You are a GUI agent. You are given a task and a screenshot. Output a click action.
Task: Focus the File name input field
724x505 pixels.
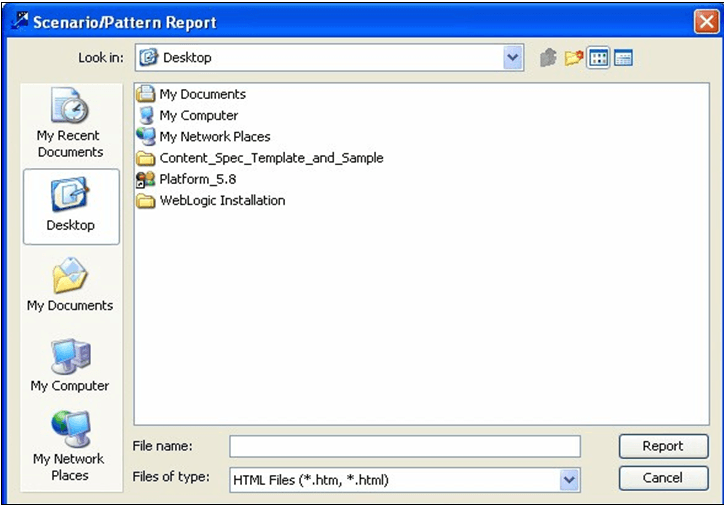pos(405,446)
